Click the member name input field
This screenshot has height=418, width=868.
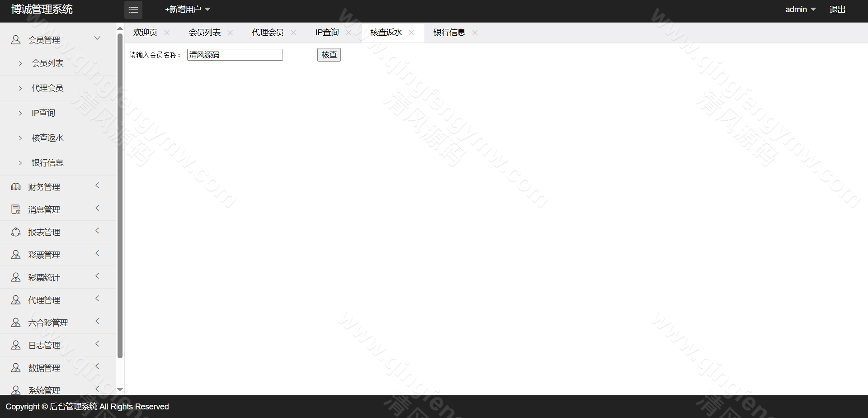pyautogui.click(x=235, y=55)
